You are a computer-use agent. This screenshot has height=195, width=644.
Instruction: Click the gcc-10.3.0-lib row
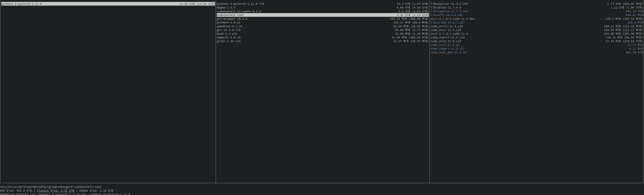point(228,30)
